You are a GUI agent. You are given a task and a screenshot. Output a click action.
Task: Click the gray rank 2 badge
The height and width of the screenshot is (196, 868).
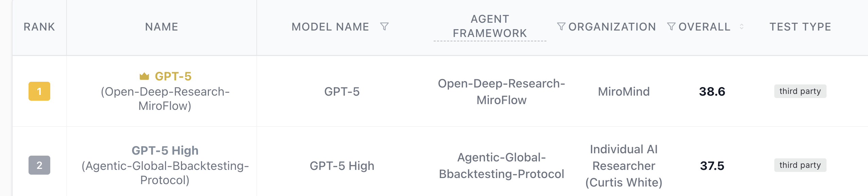pos(39,165)
